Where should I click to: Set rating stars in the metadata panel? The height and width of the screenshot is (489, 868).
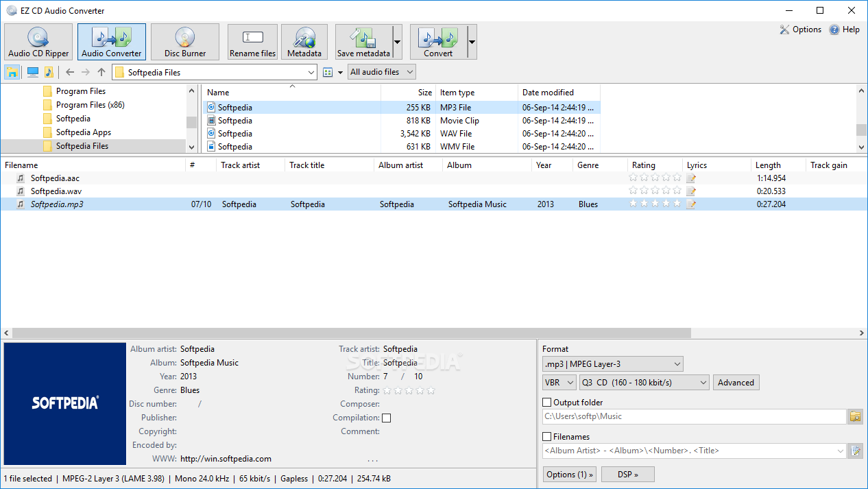[x=409, y=390]
